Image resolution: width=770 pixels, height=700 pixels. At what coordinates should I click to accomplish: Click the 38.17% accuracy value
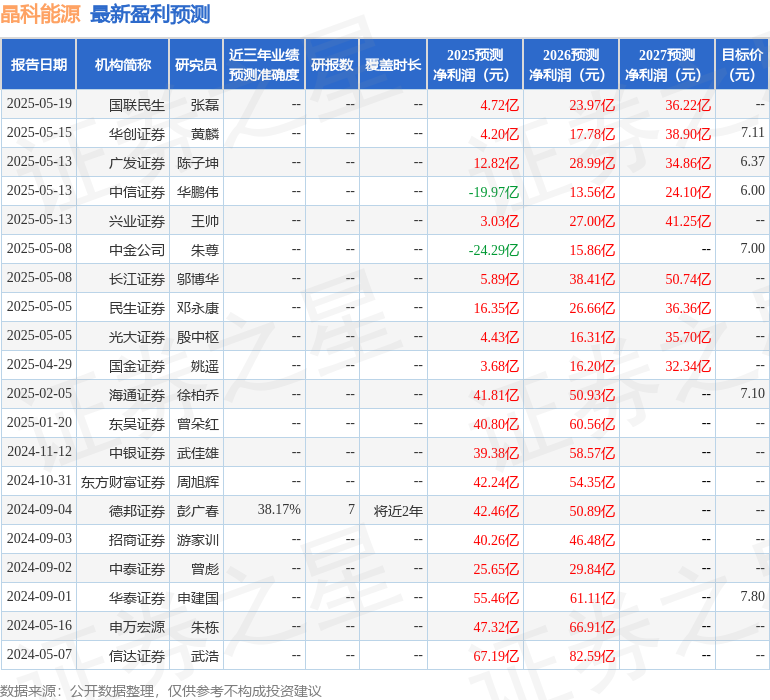tap(279, 509)
